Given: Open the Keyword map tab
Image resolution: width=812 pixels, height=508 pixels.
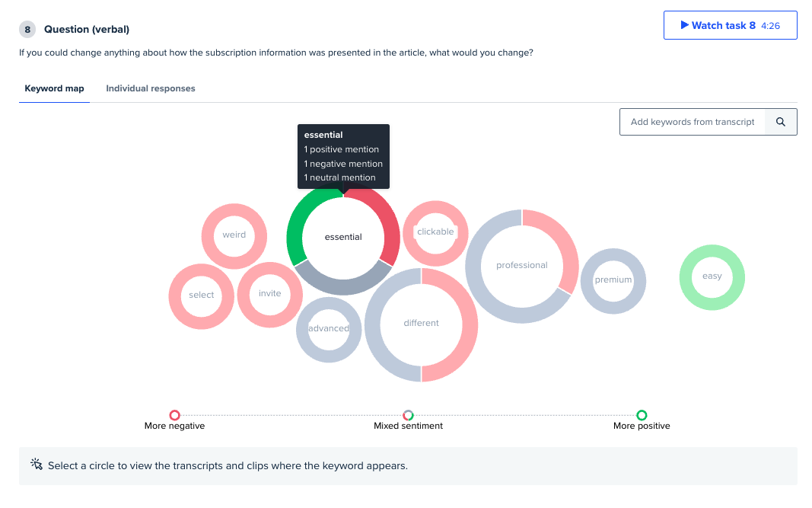Looking at the screenshot, I should (x=54, y=88).
